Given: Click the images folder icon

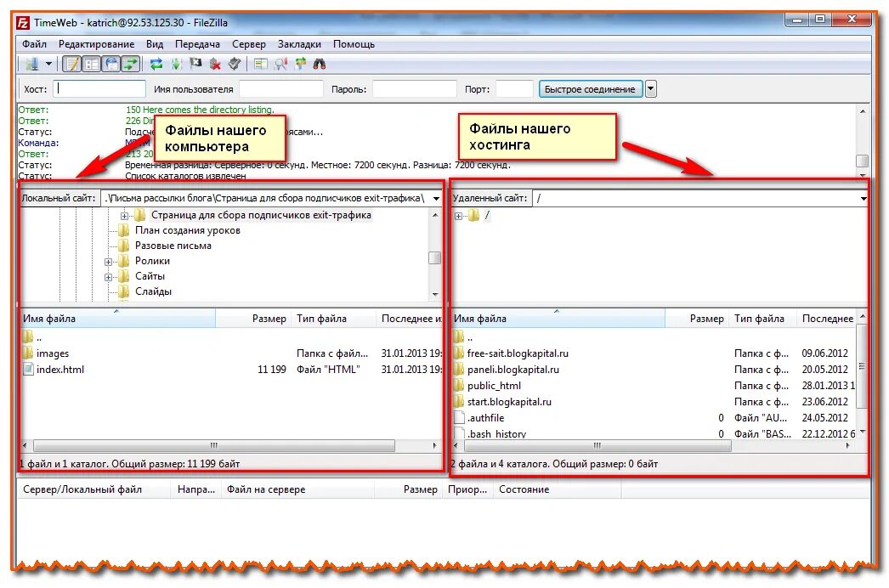Looking at the screenshot, I should coord(28,353).
